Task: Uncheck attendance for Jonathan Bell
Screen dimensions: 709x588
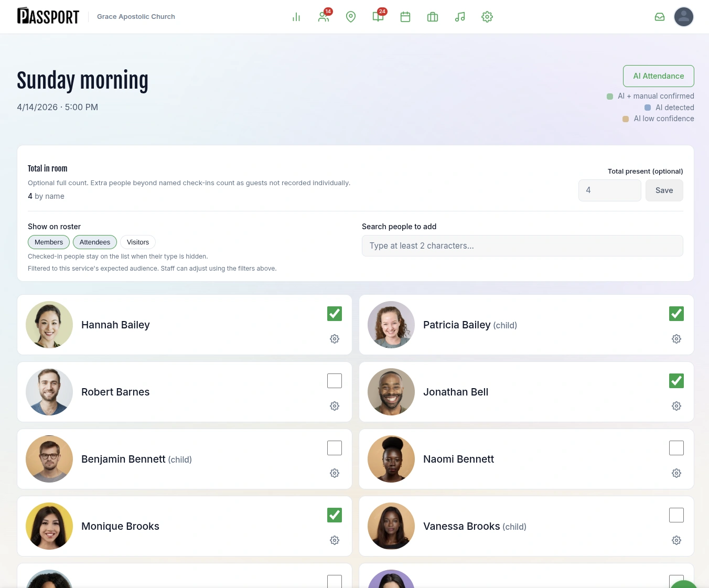Action: pyautogui.click(x=676, y=381)
